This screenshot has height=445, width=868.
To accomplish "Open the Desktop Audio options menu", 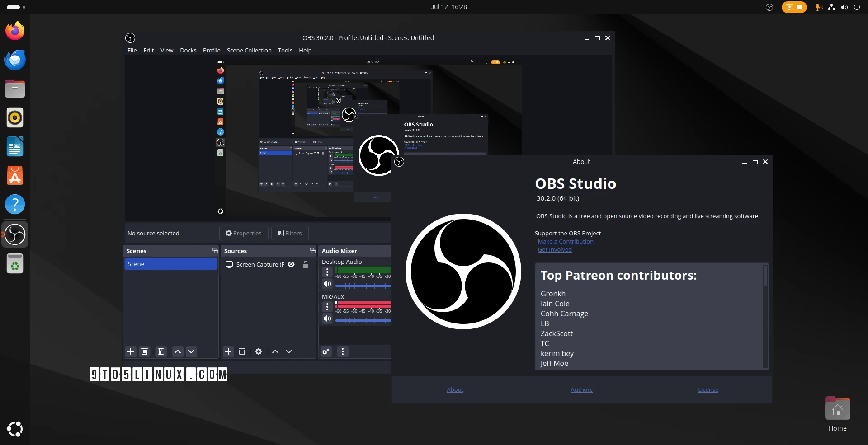I will [x=327, y=272].
